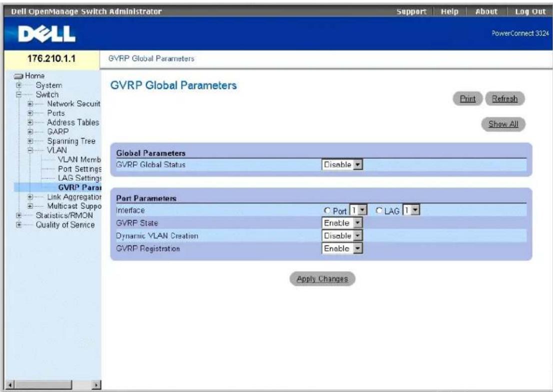553x392 pixels.
Task: Click the Home folder icon
Action: click(x=18, y=76)
